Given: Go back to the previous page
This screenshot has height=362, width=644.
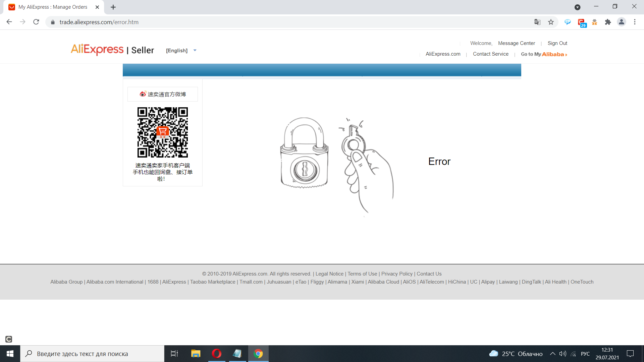Looking at the screenshot, I should coord(9,22).
